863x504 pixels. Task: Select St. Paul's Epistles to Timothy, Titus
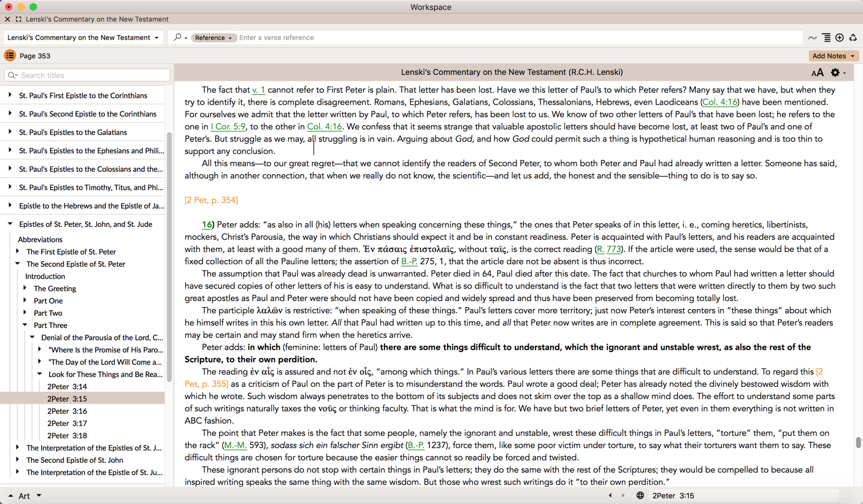click(91, 187)
